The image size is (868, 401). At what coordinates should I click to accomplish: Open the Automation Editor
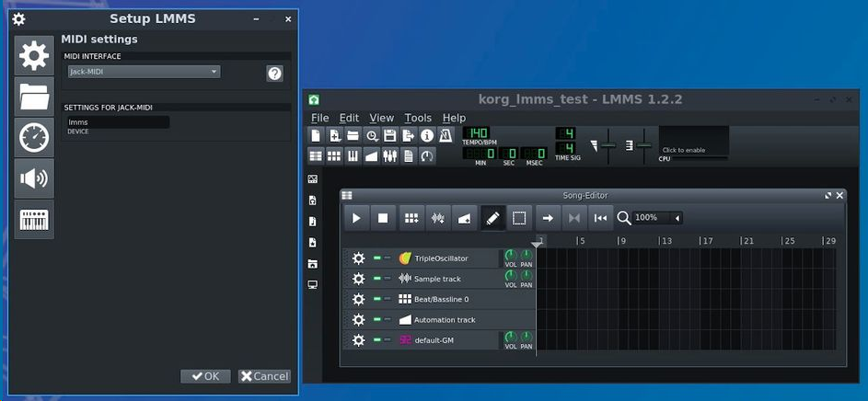click(372, 156)
